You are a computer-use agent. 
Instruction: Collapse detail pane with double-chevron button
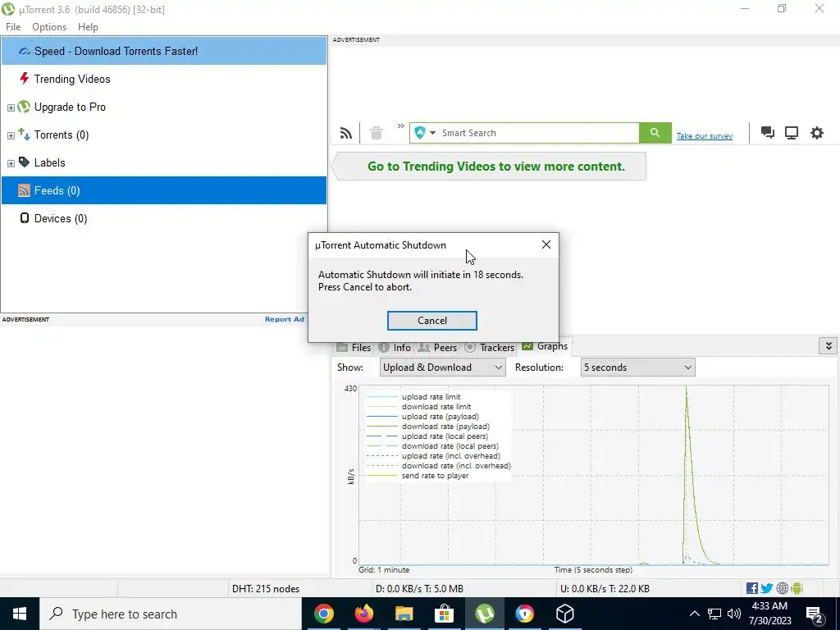pyautogui.click(x=829, y=345)
